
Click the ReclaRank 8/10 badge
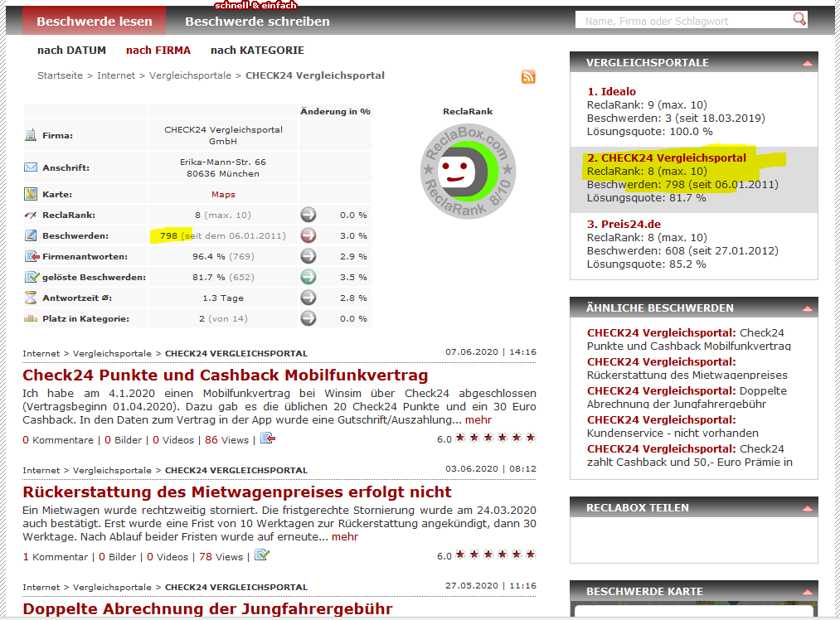tap(468, 168)
